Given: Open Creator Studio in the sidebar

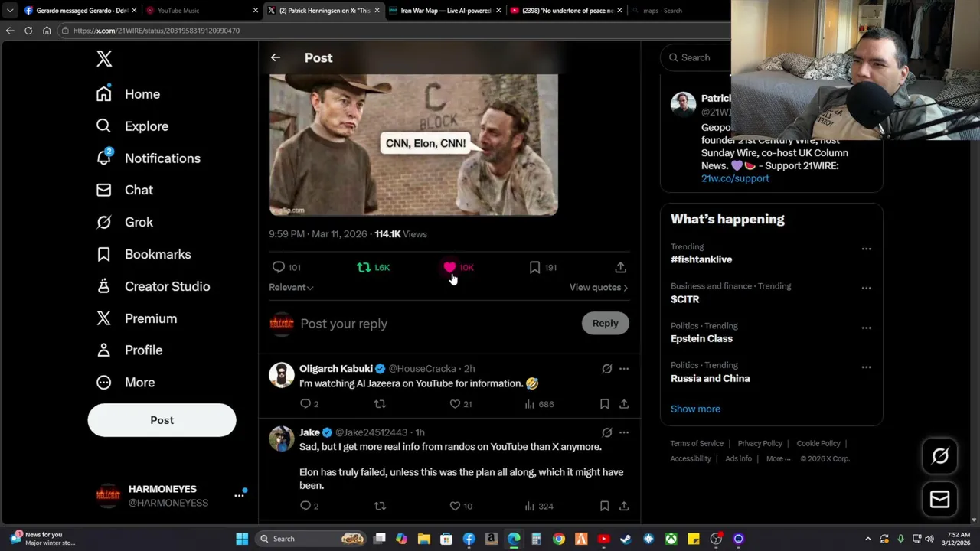Looking at the screenshot, I should tap(152, 286).
